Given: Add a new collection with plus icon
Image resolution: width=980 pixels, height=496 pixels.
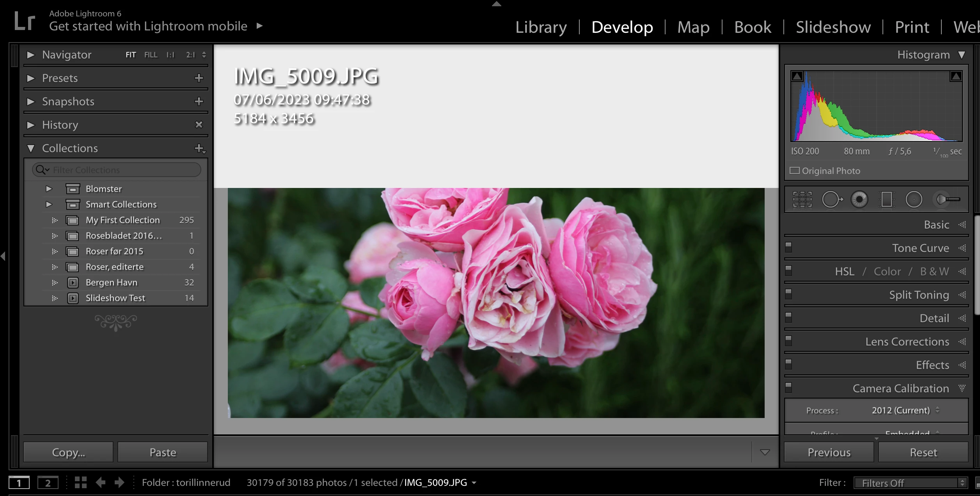Looking at the screenshot, I should coord(199,148).
